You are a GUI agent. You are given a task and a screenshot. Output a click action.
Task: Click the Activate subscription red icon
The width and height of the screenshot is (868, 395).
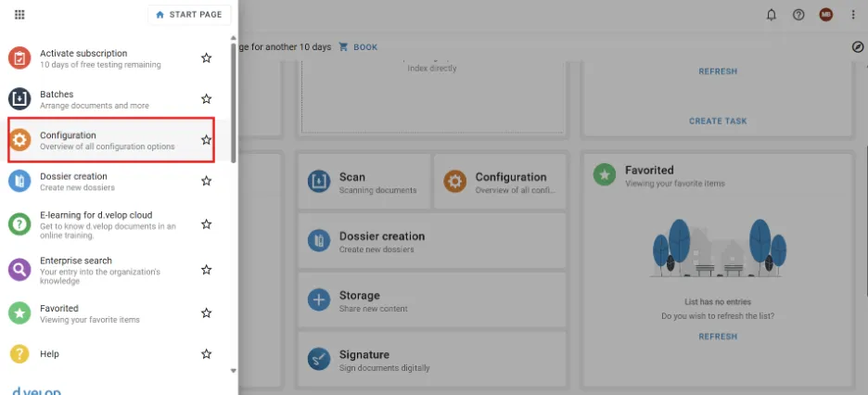pos(19,58)
